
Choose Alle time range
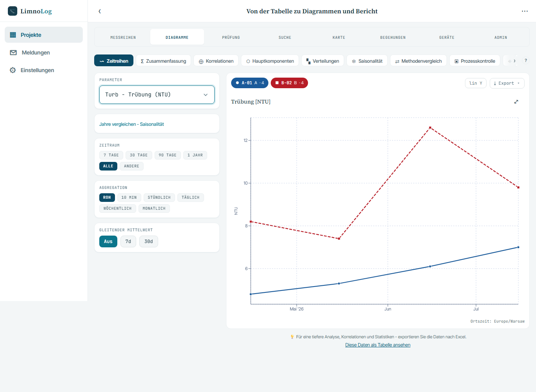[108, 166]
